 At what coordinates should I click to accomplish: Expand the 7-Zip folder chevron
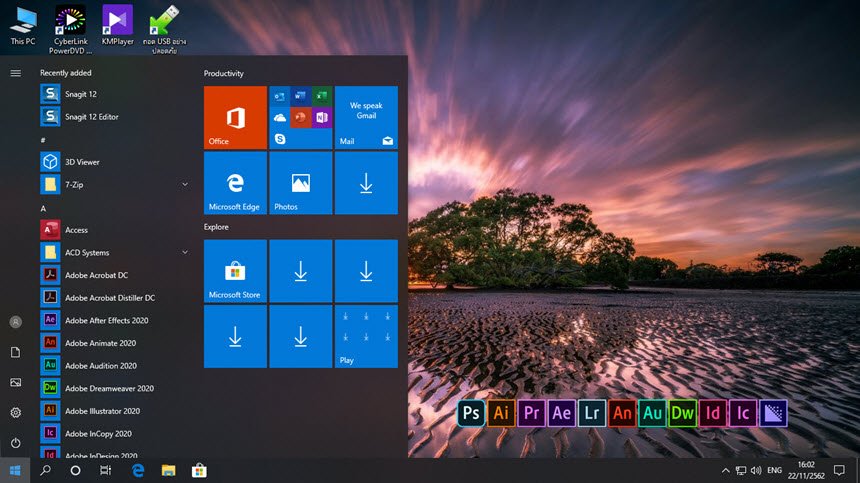pyautogui.click(x=185, y=185)
